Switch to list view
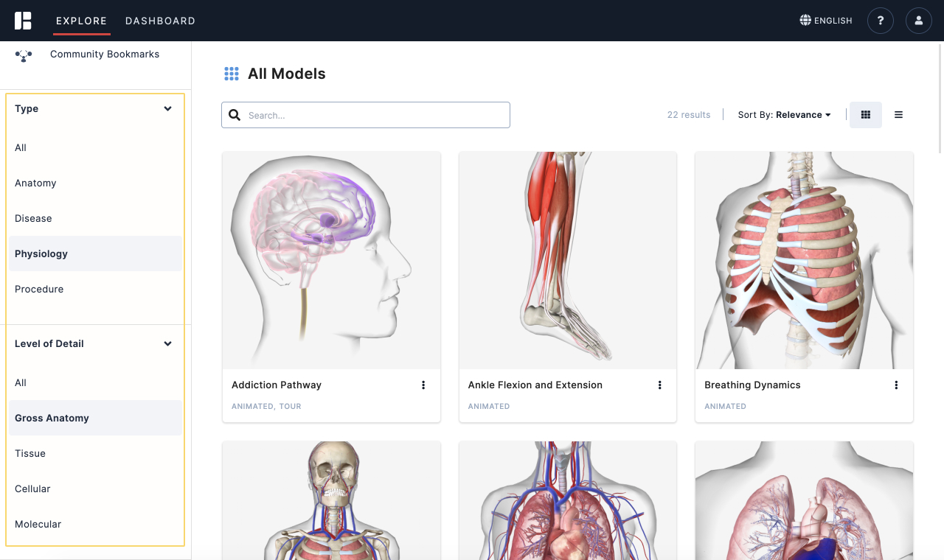Screen dimensions: 944x560 click(898, 115)
